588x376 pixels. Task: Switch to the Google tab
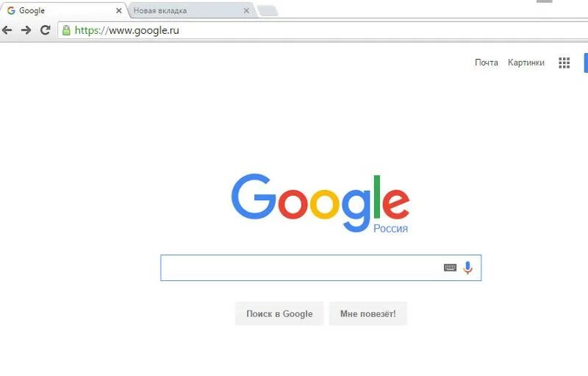click(62, 10)
